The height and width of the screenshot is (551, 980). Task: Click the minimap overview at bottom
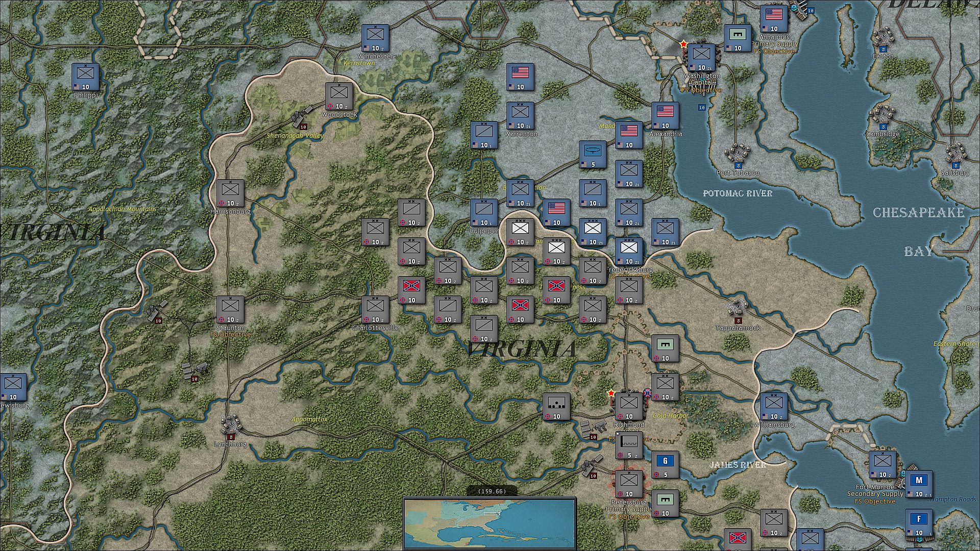(489, 523)
